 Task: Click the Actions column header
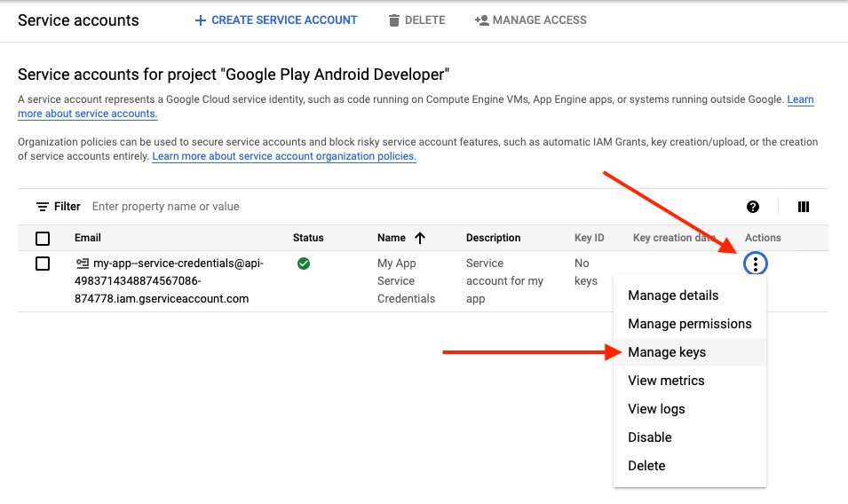pyautogui.click(x=763, y=238)
